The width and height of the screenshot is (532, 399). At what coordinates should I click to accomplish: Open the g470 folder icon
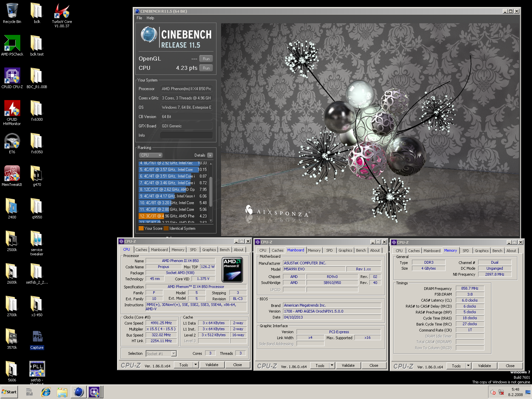click(37, 176)
